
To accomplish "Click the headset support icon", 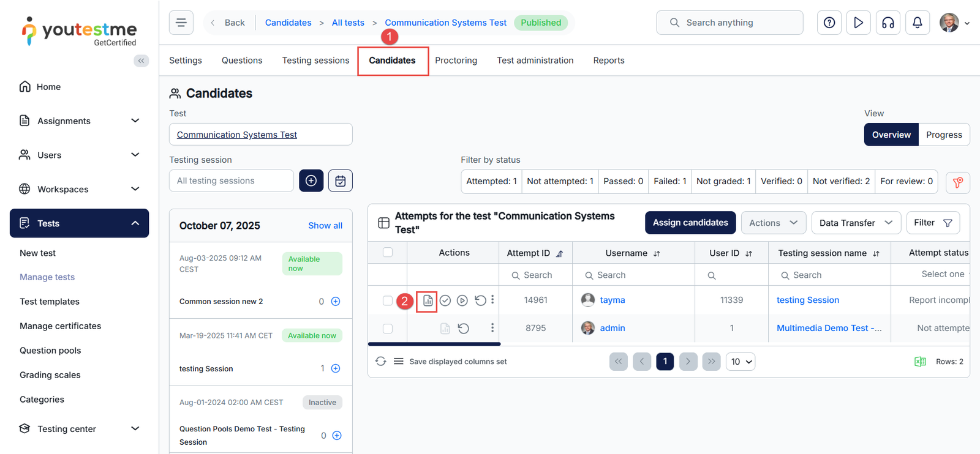I will pyautogui.click(x=888, y=23).
